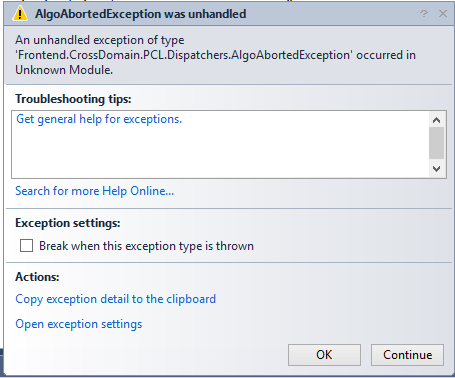The image size is (455, 378).
Task: Click the Continue button
Action: coord(407,355)
